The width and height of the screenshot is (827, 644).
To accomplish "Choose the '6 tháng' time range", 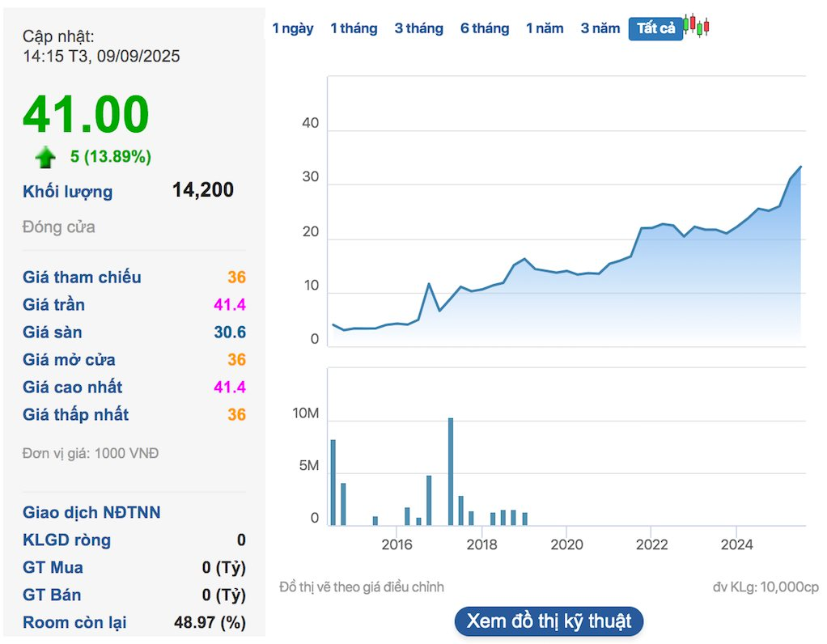I will point(485,28).
